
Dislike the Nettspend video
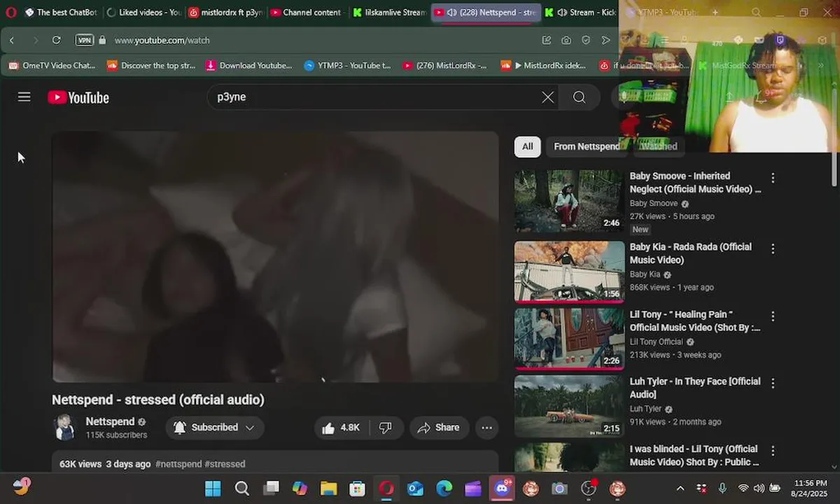coord(386,428)
